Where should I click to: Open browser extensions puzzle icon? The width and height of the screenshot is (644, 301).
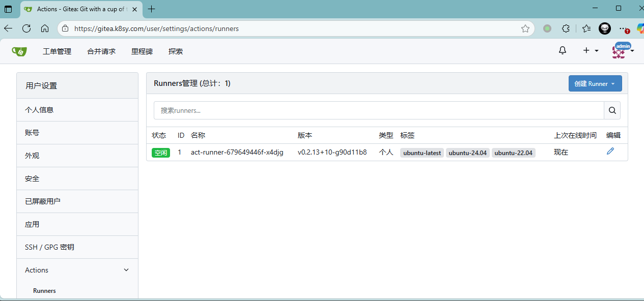click(566, 28)
